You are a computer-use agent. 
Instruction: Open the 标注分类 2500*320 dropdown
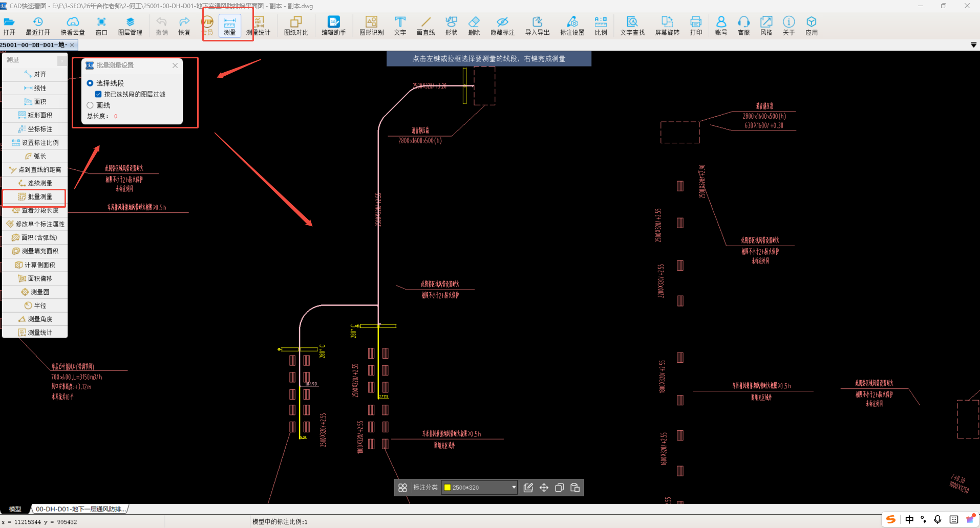[x=514, y=488]
